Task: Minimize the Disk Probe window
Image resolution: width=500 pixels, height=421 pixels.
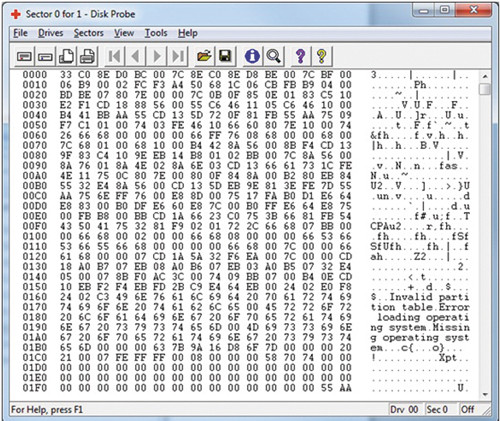Action: tap(423, 10)
